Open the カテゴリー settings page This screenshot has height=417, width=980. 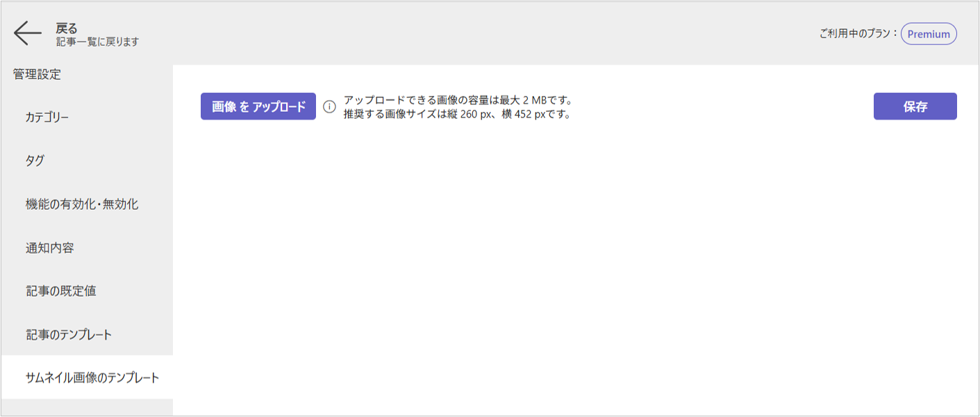[x=47, y=117]
